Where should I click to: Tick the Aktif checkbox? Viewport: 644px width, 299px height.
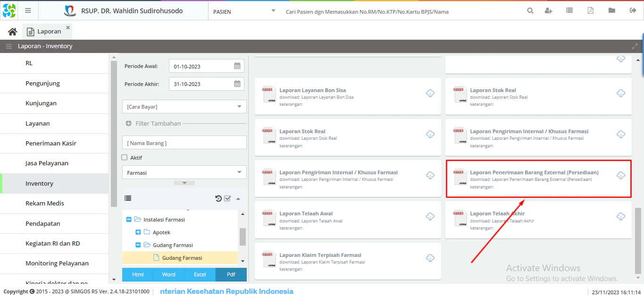pos(125,157)
